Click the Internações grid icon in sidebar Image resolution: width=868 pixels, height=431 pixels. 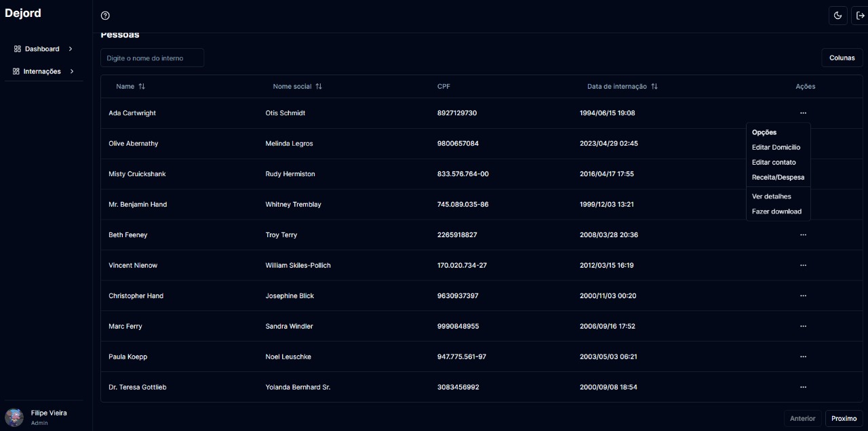pyautogui.click(x=16, y=71)
